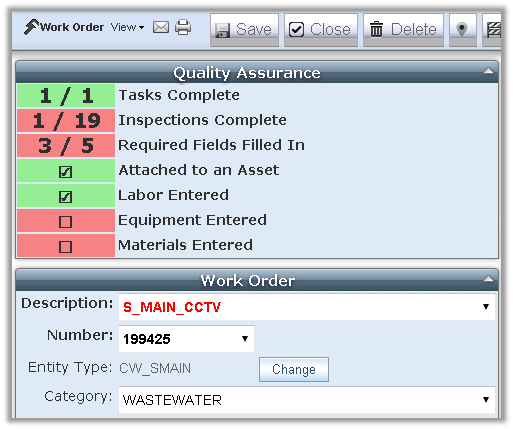
Task: Click the Change entity type button
Action: (x=294, y=369)
